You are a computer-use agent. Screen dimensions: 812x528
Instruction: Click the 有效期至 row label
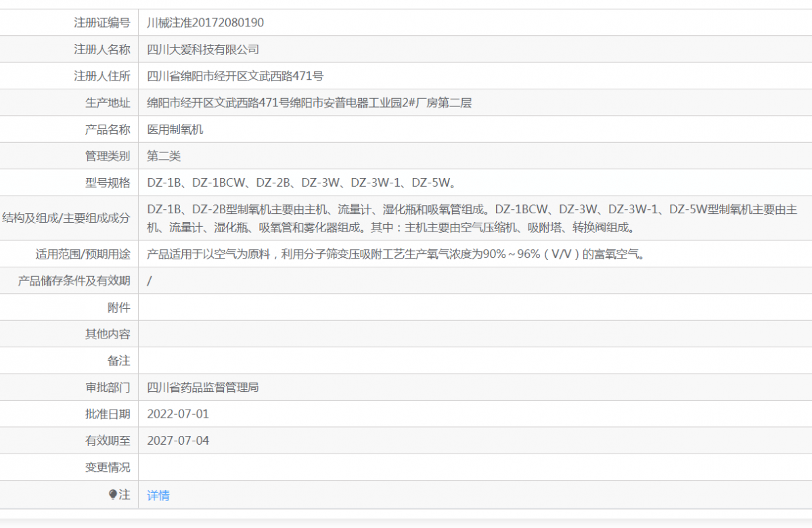click(107, 441)
